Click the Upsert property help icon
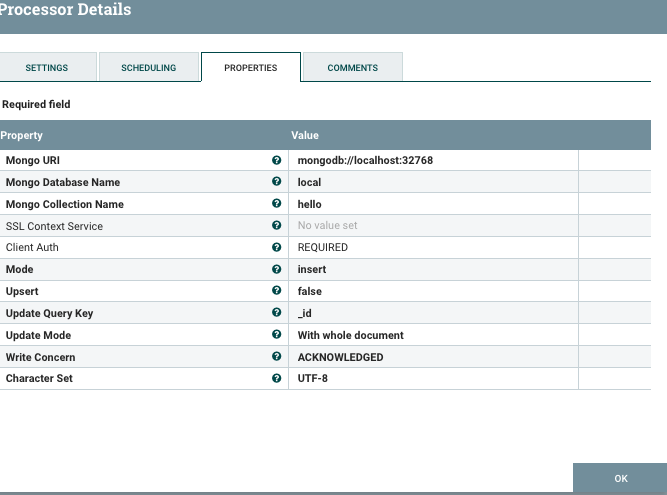This screenshot has height=495, width=667. (276, 291)
